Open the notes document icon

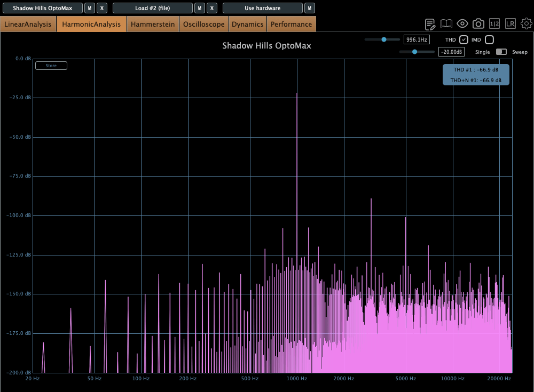[430, 24]
